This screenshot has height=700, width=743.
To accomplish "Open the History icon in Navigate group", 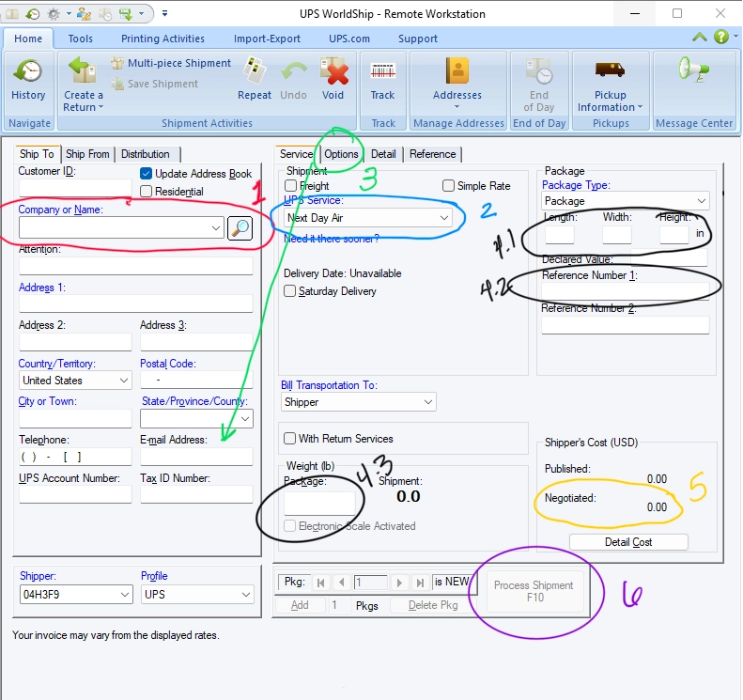I will click(28, 71).
